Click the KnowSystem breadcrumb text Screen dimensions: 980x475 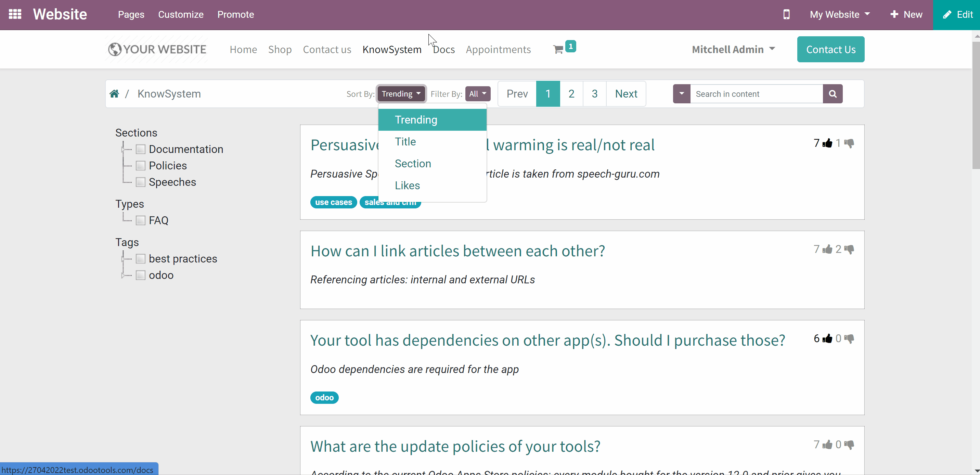coord(169,94)
